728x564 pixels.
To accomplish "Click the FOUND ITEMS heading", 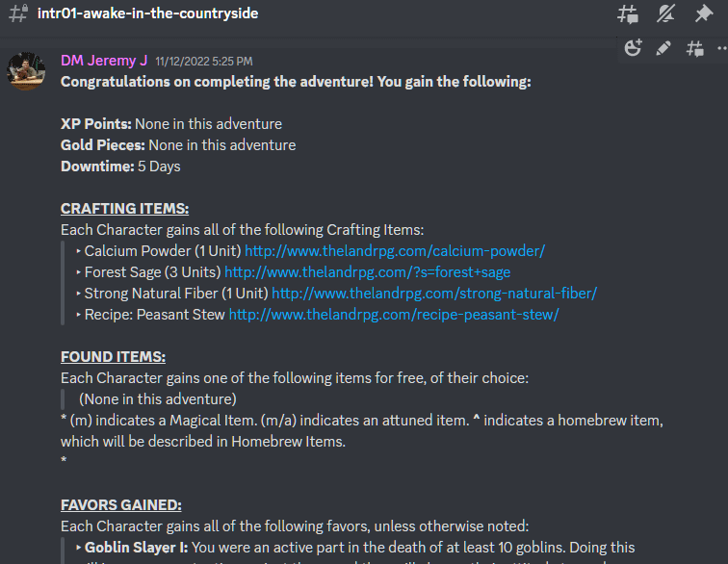I will click(113, 357).
